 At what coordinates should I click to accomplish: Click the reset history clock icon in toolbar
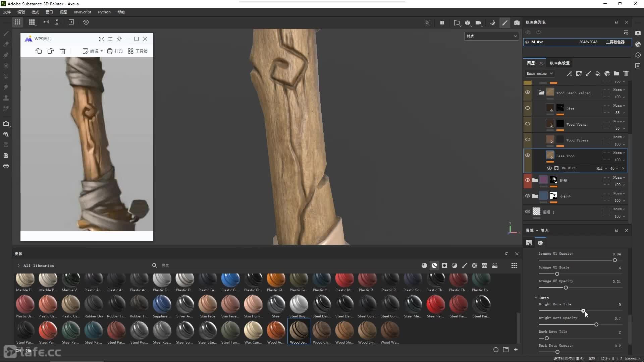[x=86, y=22]
